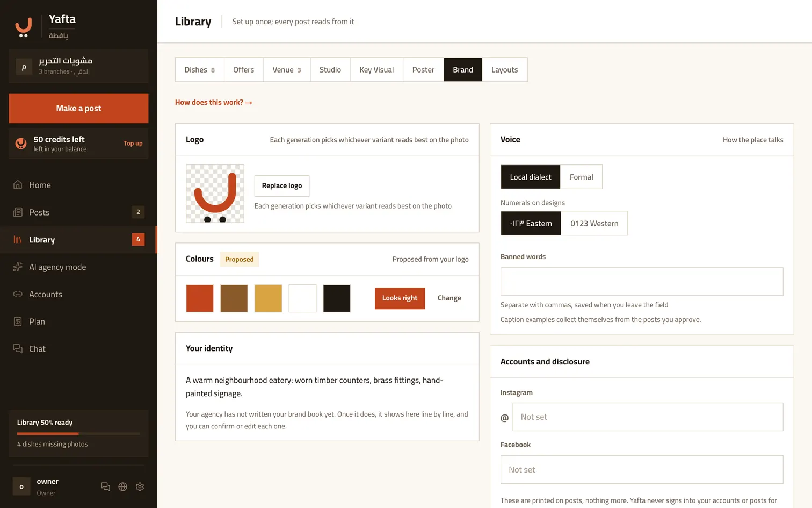Open the Plan page
Image resolution: width=812 pixels, height=508 pixels.
click(78, 321)
